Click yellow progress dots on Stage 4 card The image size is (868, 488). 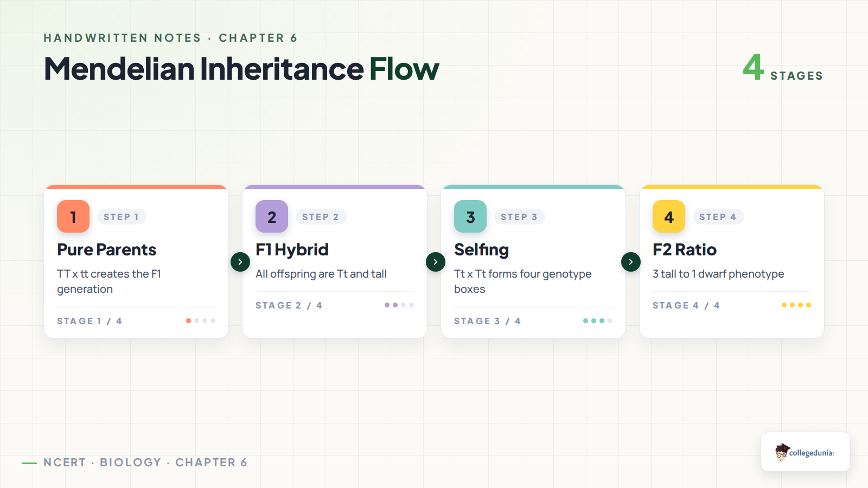tap(796, 305)
